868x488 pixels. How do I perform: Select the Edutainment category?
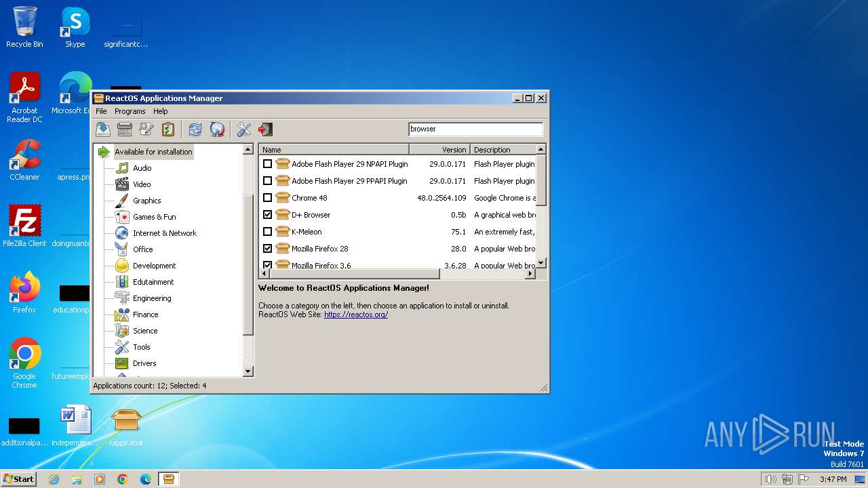pos(153,282)
